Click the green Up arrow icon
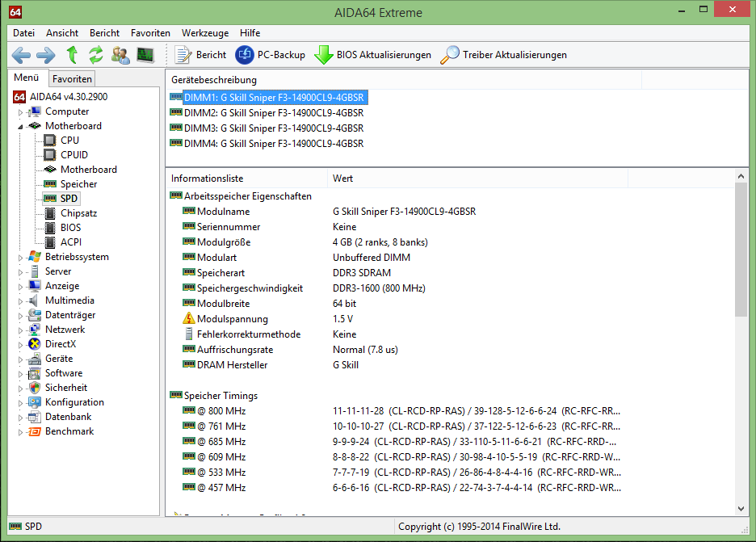 click(73, 55)
